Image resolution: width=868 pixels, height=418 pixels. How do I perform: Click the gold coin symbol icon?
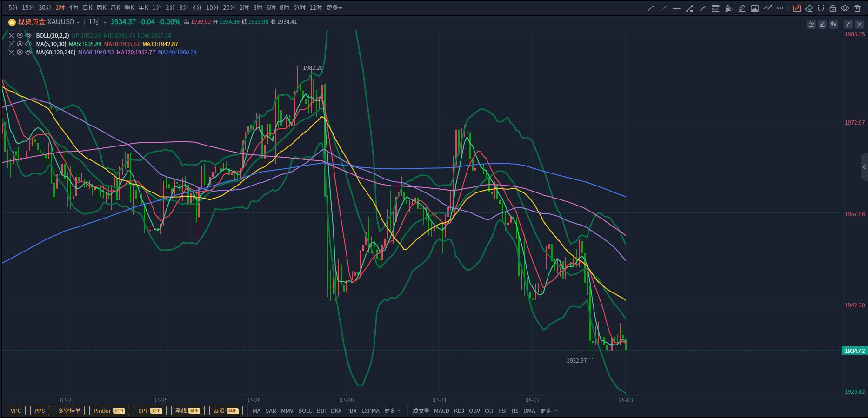click(12, 22)
